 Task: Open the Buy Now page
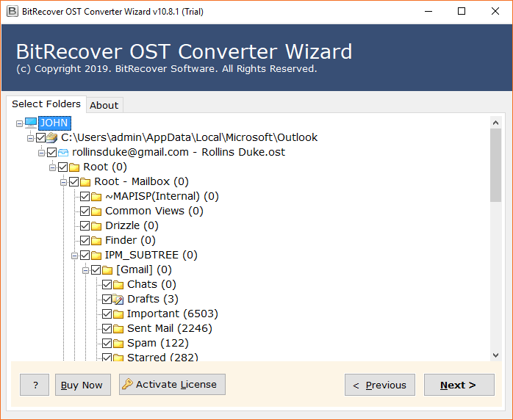click(83, 385)
